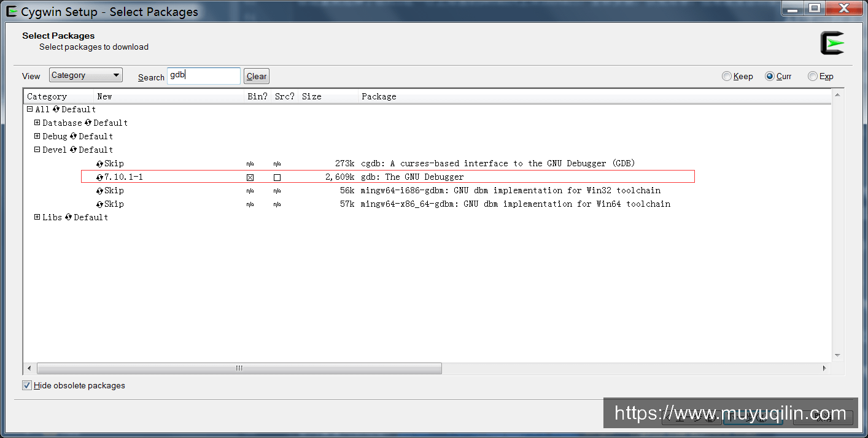Uncheck Hide obsolete packages
868x438 pixels.
point(27,385)
